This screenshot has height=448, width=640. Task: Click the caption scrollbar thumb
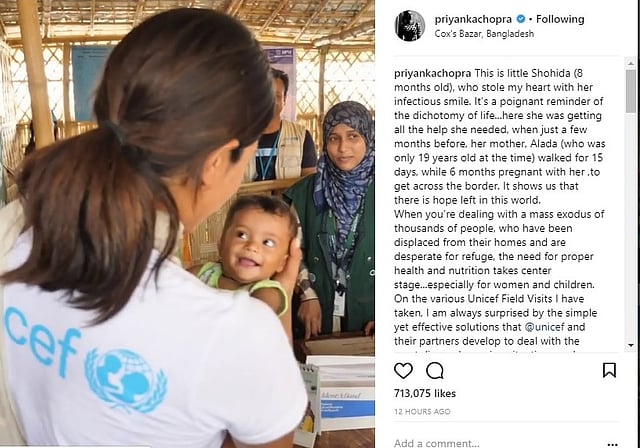coord(631,91)
